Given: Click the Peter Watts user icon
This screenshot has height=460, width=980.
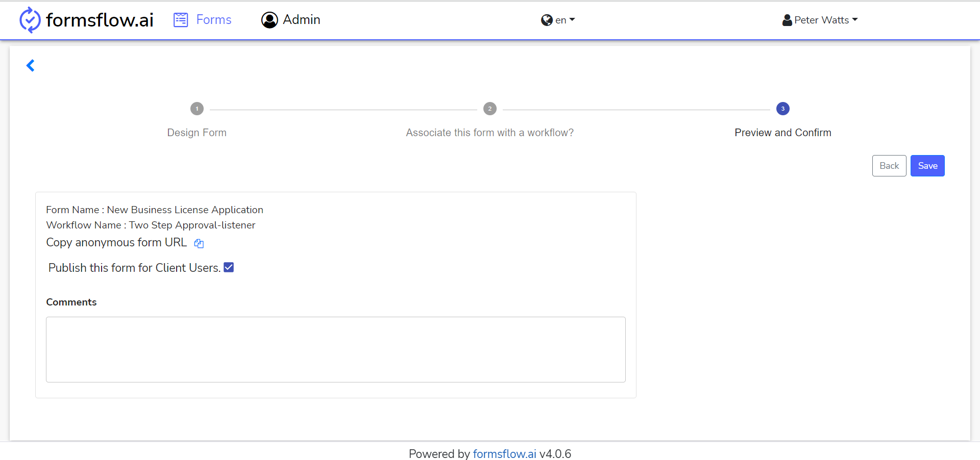Looking at the screenshot, I should click(787, 20).
